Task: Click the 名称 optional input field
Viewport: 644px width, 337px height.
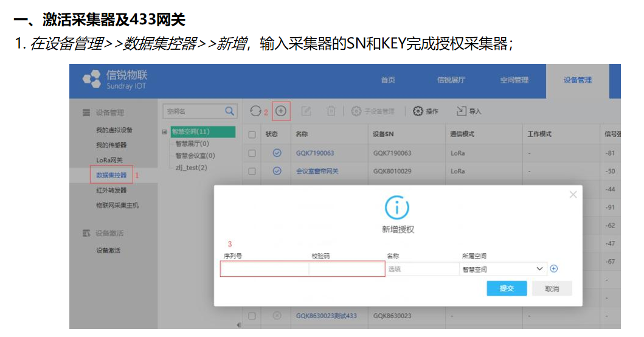Action: point(422,269)
